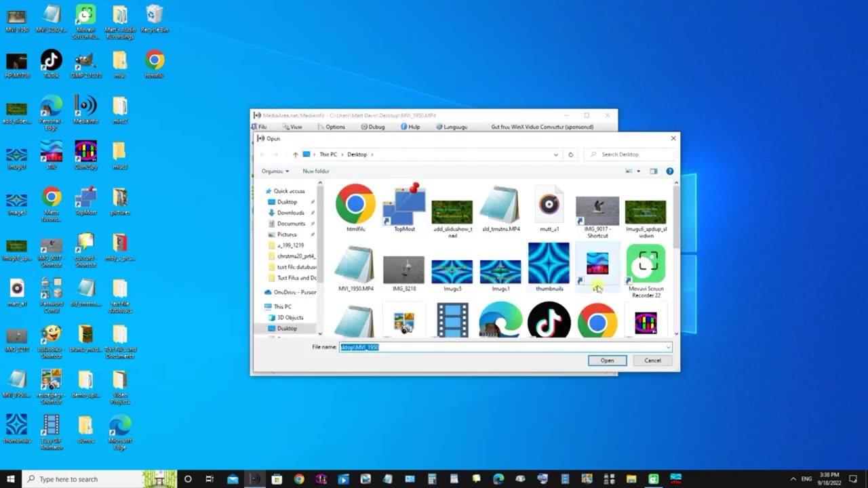
Task: Open MediaInfo View menu
Action: pyautogui.click(x=293, y=127)
